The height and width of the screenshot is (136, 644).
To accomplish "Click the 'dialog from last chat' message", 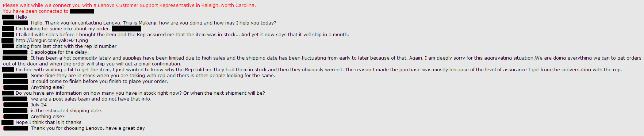I will coord(66,46).
